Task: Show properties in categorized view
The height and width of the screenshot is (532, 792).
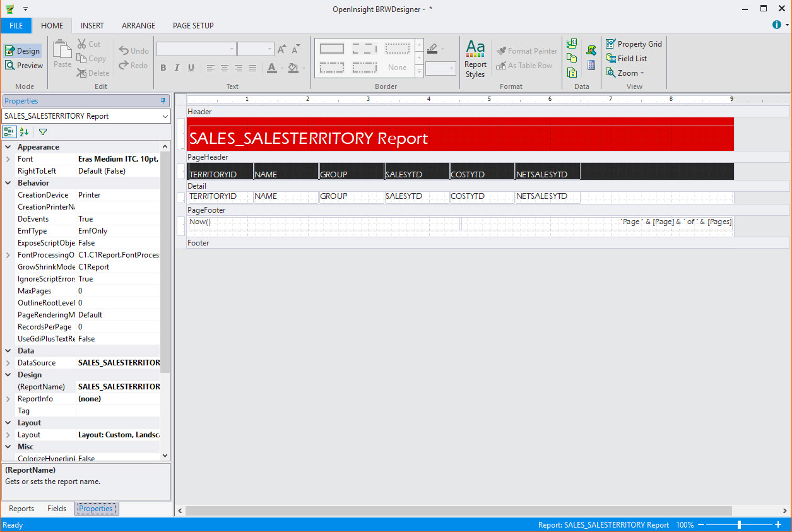Action: (9, 132)
